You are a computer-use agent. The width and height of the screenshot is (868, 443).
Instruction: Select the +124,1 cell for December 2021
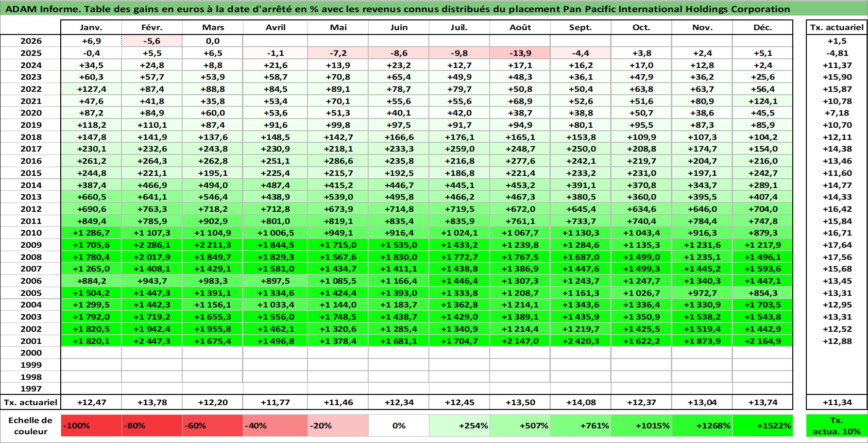[x=763, y=101]
